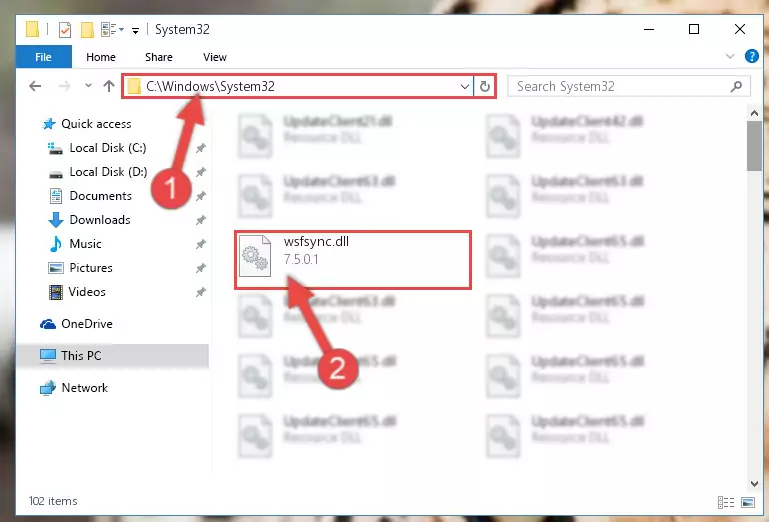The width and height of the screenshot is (769, 522).
Task: Click the 102 items status text
Action: tap(53, 501)
